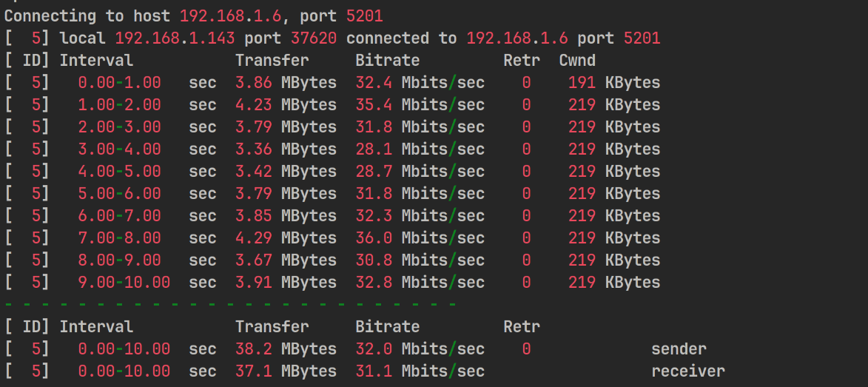Click local address 192.168.1.143

click(175, 38)
